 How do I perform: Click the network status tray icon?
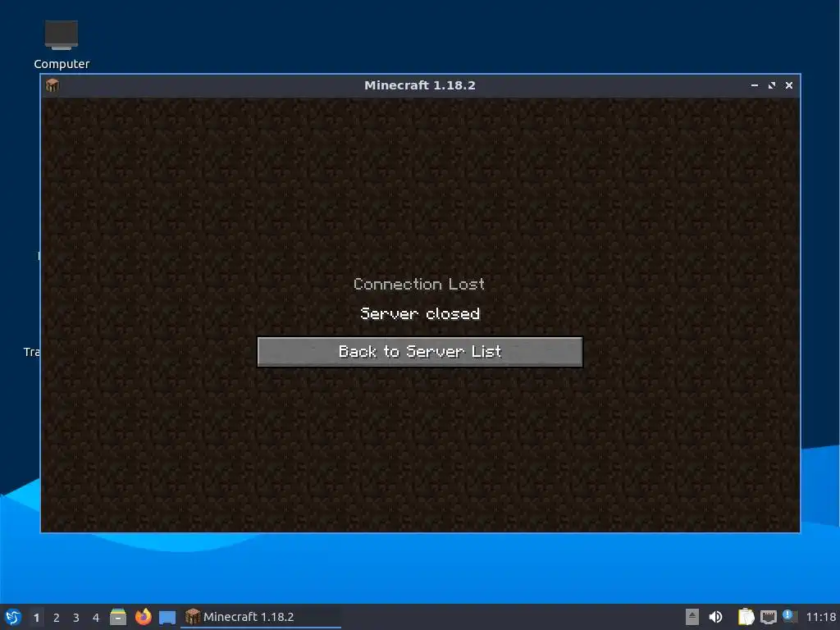click(x=768, y=618)
